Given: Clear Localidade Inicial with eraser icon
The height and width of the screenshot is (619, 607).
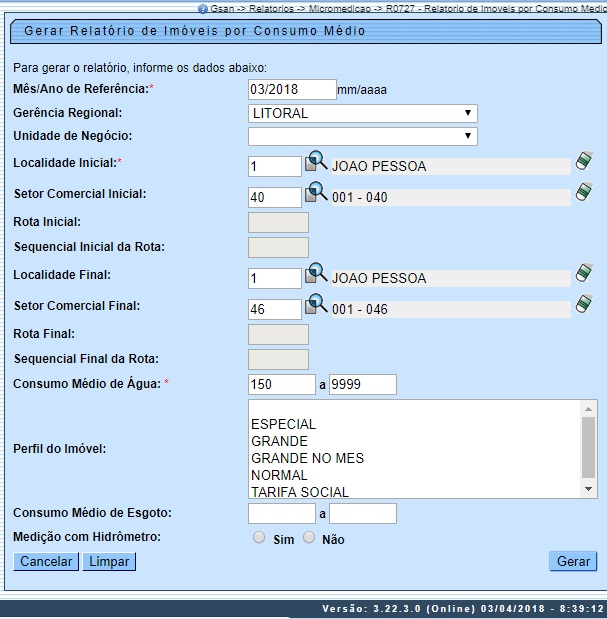Looking at the screenshot, I should [x=584, y=162].
